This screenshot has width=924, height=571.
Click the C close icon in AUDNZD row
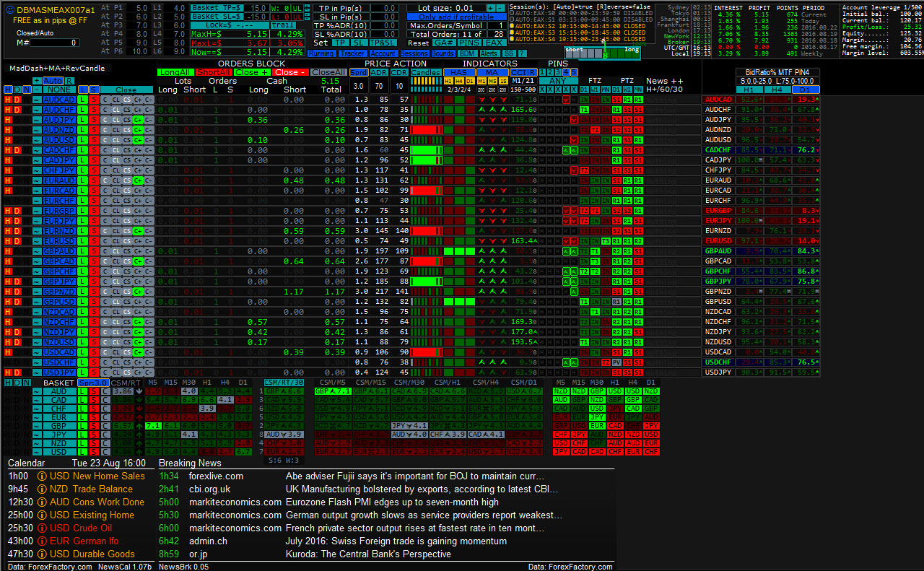coord(105,130)
